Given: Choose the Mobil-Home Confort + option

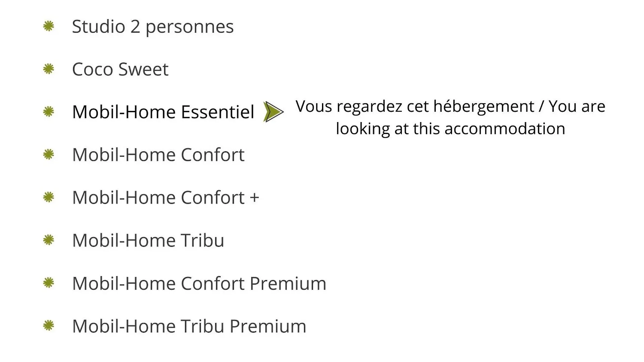Looking at the screenshot, I should pyautogui.click(x=166, y=197).
